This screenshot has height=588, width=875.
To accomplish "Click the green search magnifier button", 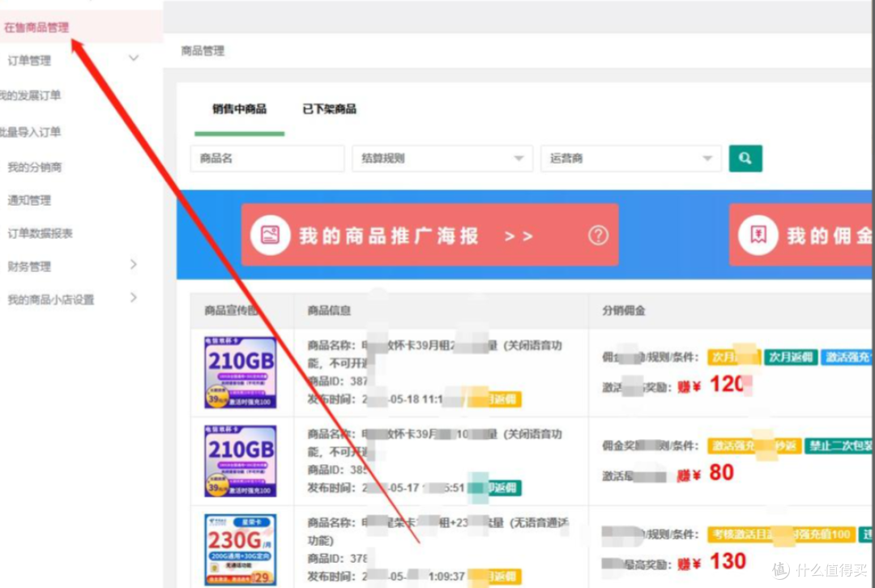I will (745, 159).
